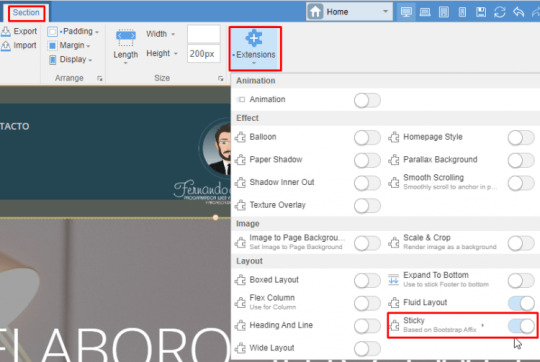Toggle Image to Page Background switch
The height and width of the screenshot is (362, 540).
(367, 243)
